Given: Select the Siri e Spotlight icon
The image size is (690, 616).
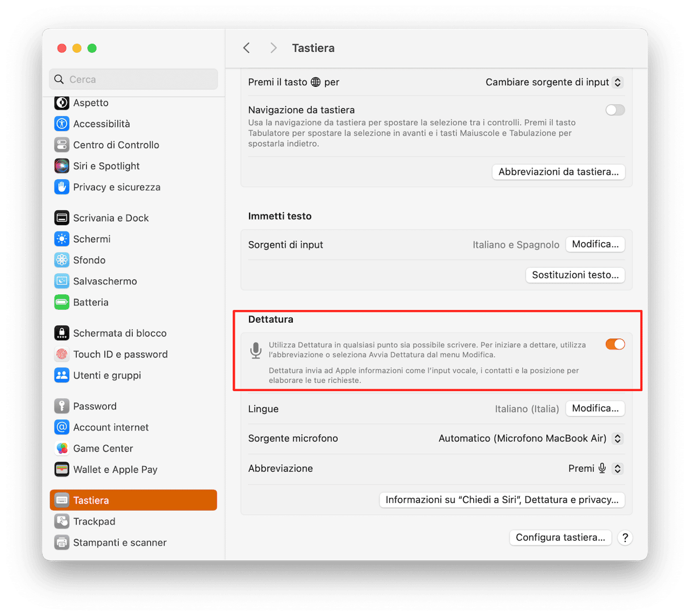Looking at the screenshot, I should click(x=62, y=166).
